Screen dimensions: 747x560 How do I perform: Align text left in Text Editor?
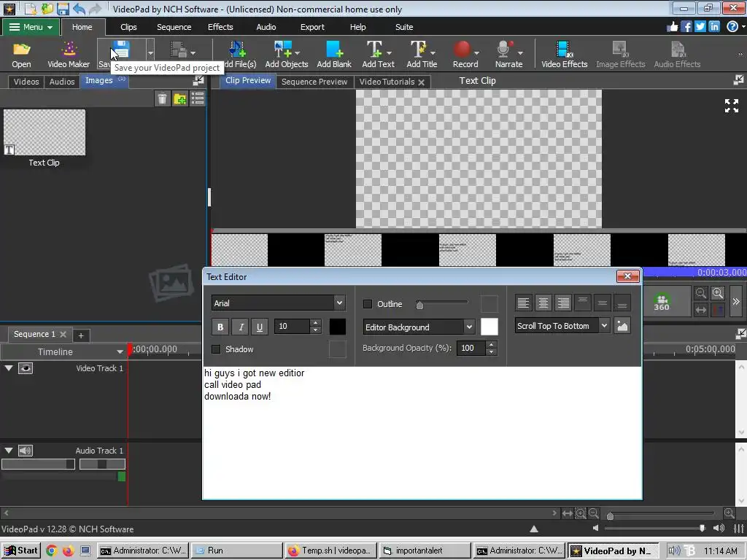[x=523, y=303]
